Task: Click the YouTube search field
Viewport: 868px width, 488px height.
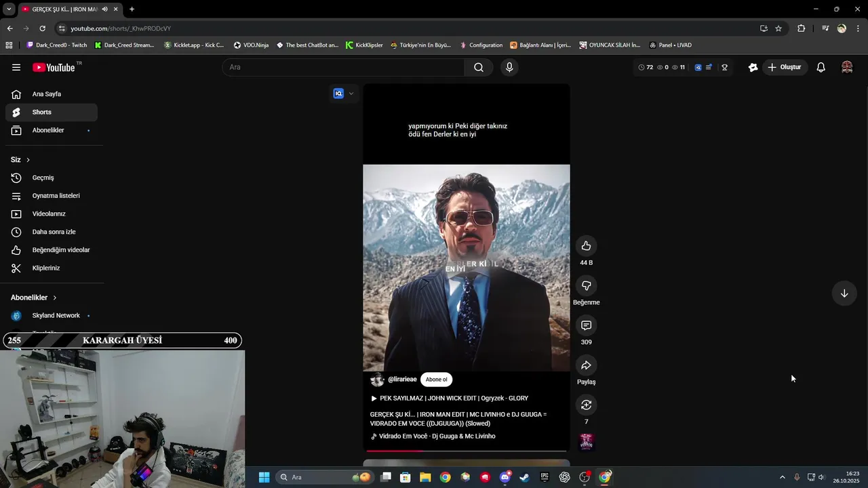Action: tap(343, 67)
